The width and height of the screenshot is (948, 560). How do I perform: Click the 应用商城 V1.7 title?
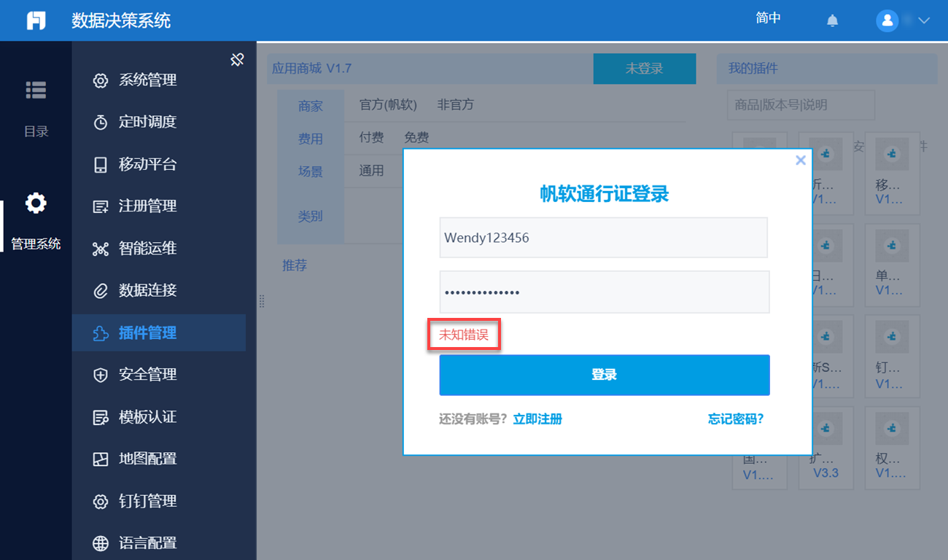pyautogui.click(x=311, y=69)
